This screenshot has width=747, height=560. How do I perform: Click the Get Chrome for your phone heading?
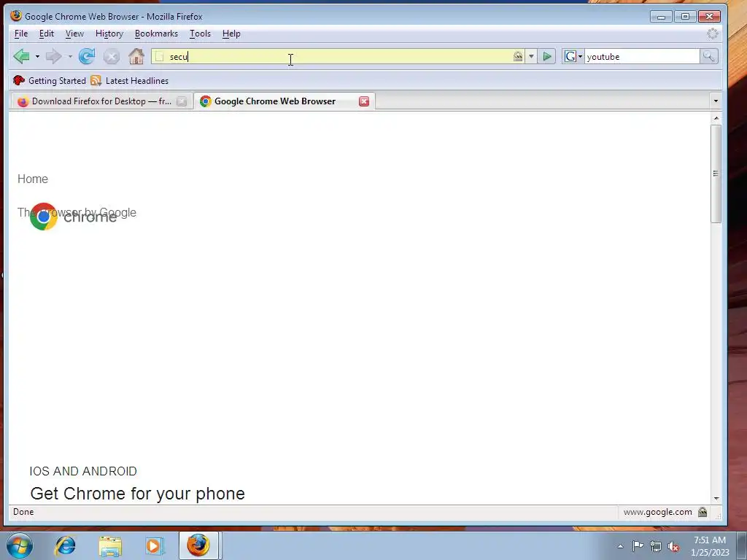click(x=137, y=494)
